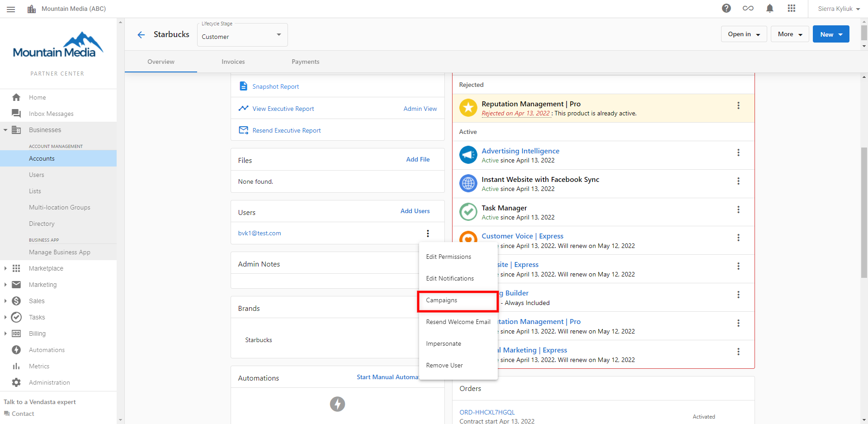Click the Snapshot Report document icon
The height and width of the screenshot is (424, 868).
(243, 86)
